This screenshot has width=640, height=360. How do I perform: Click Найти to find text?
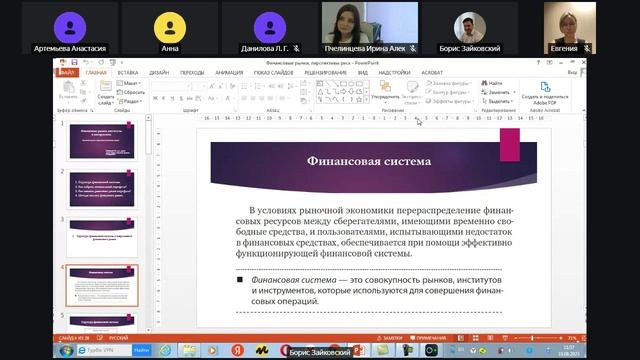click(x=492, y=83)
